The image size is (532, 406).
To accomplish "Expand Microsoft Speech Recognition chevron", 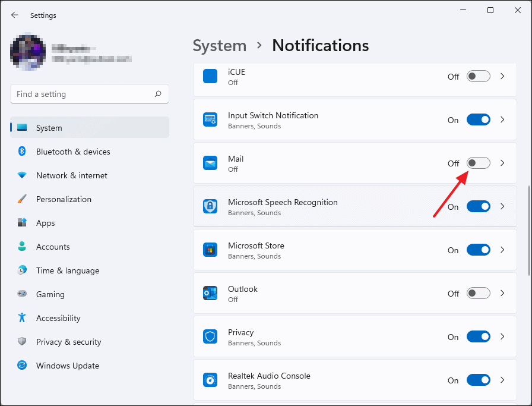I will [x=502, y=207].
